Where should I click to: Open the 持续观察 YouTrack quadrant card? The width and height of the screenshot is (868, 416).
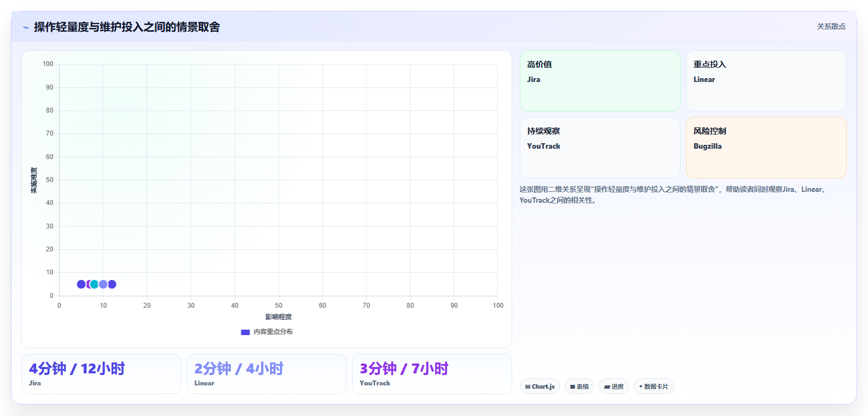click(600, 148)
